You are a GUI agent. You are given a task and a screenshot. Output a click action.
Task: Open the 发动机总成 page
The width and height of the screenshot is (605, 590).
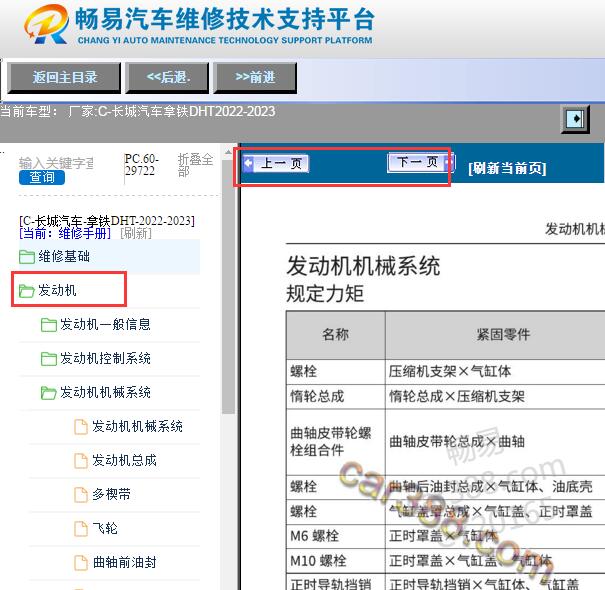[x=124, y=461]
